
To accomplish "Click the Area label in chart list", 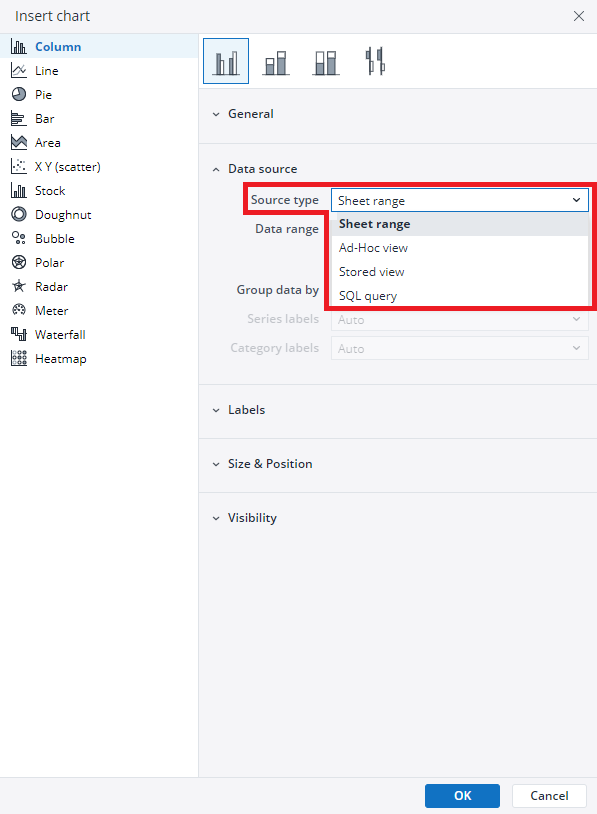I will pos(48,143).
